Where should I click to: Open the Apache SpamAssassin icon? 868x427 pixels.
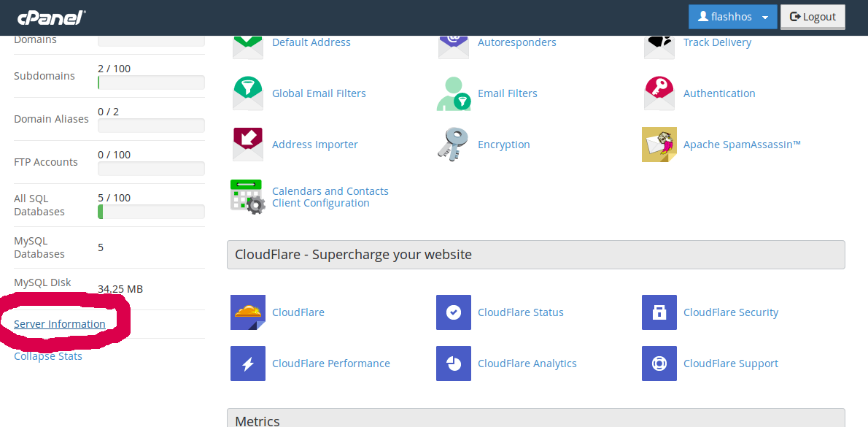pyautogui.click(x=659, y=145)
